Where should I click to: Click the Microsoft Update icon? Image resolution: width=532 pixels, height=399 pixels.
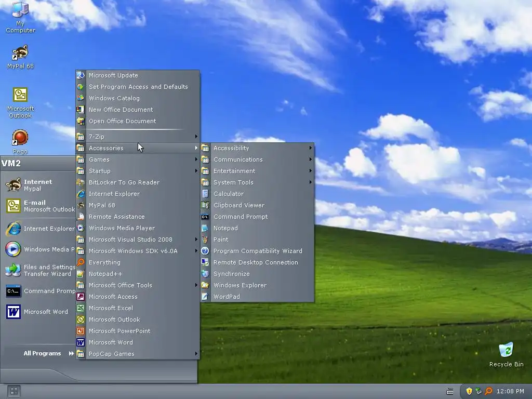pos(81,75)
